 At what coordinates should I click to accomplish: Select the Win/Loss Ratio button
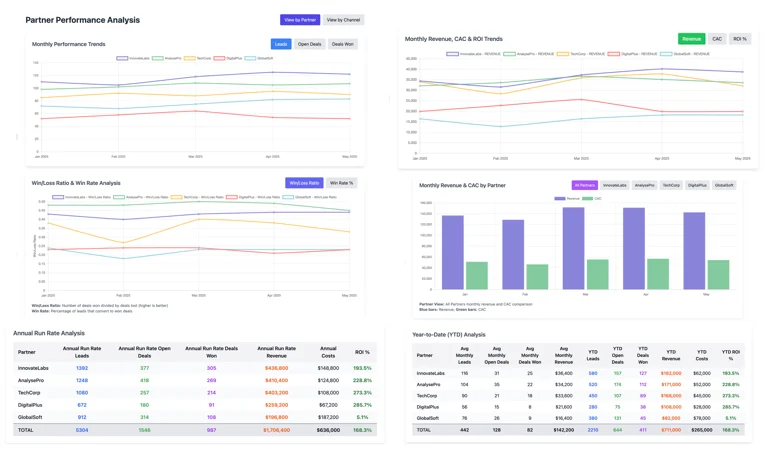pyautogui.click(x=304, y=183)
